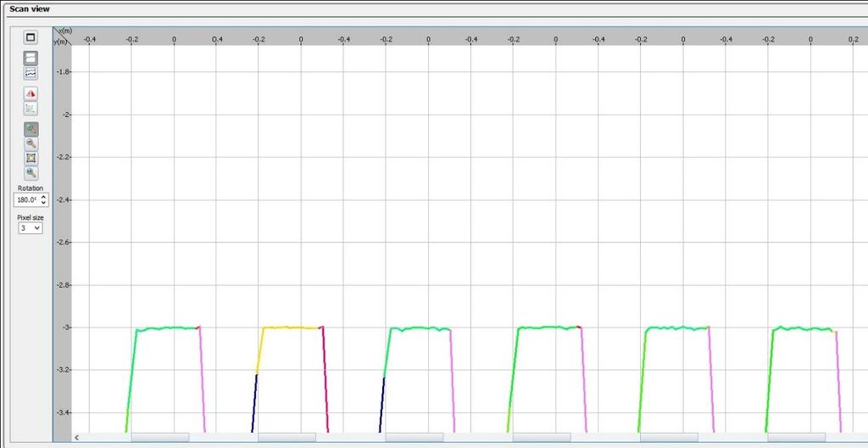Click the scrollbar thumb under the first scan plot
Viewport: 868px width, 448px height.
coord(160,438)
